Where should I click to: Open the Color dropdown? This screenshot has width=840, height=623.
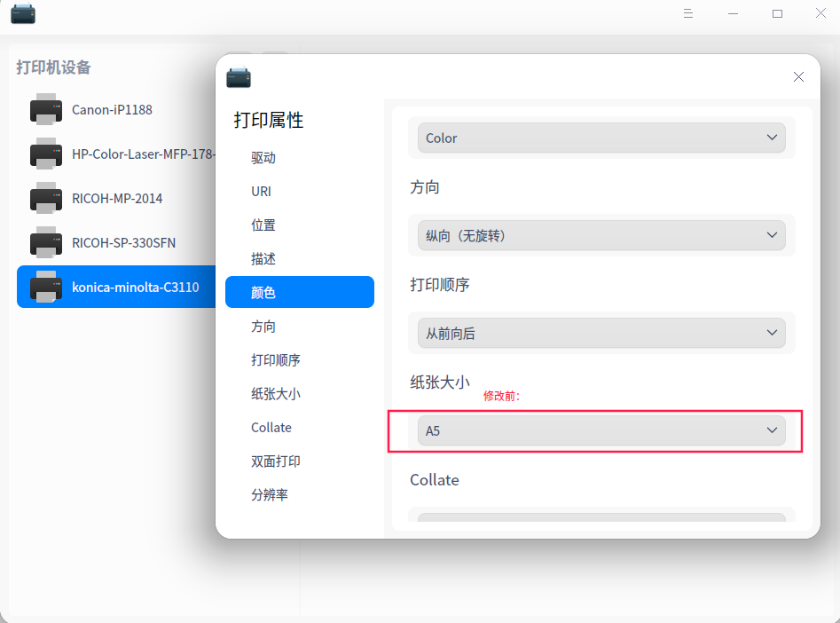click(x=601, y=138)
